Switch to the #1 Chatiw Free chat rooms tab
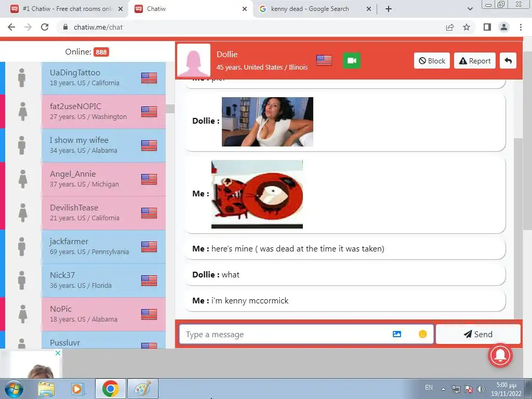The width and height of the screenshot is (532, 399). coord(67,9)
